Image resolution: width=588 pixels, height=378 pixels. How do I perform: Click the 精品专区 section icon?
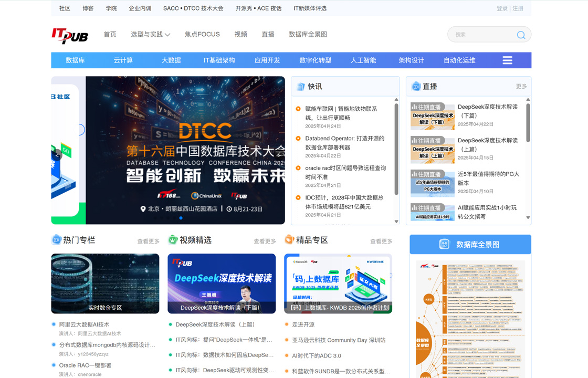289,239
